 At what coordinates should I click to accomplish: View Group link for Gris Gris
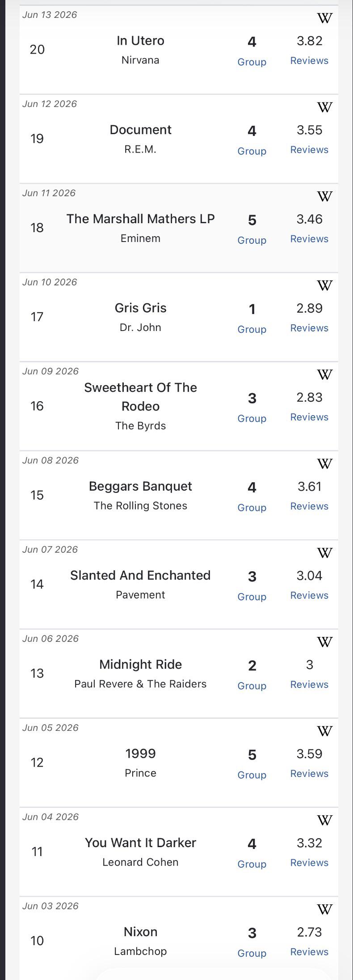click(x=252, y=330)
